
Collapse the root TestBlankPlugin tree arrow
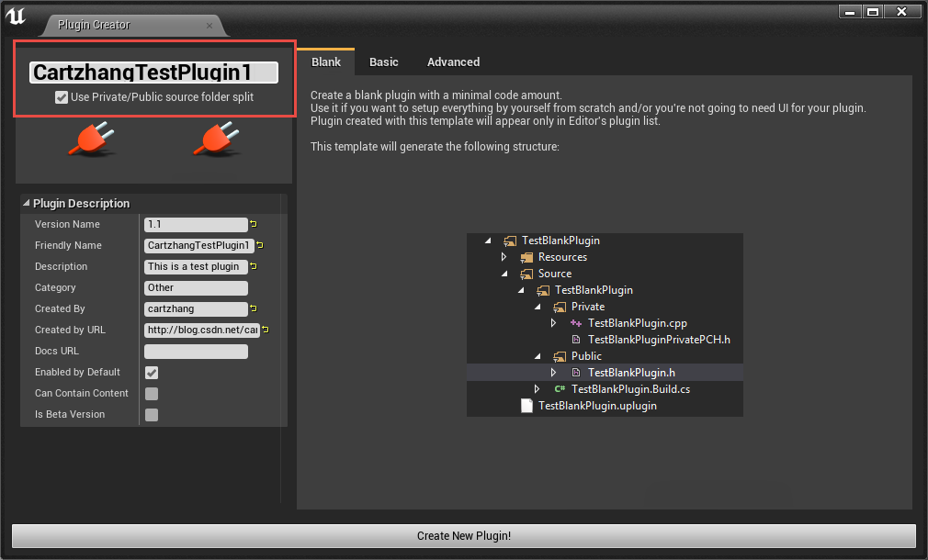(488, 241)
